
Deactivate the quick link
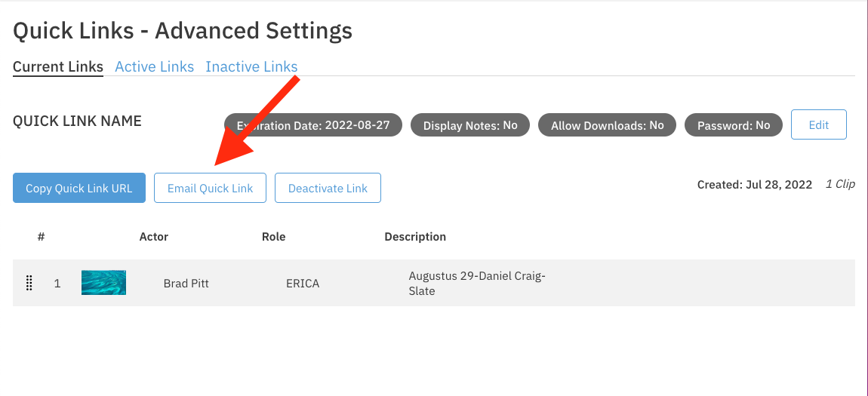(328, 188)
